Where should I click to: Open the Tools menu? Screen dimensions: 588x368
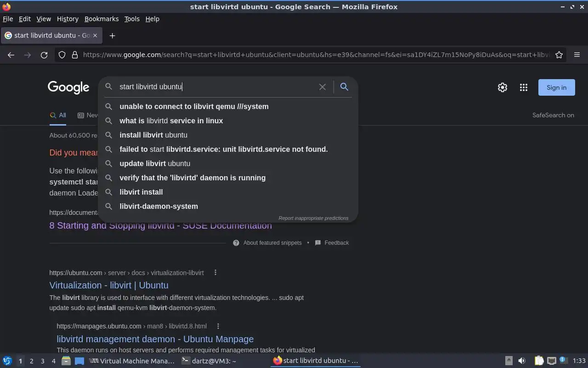[132, 19]
